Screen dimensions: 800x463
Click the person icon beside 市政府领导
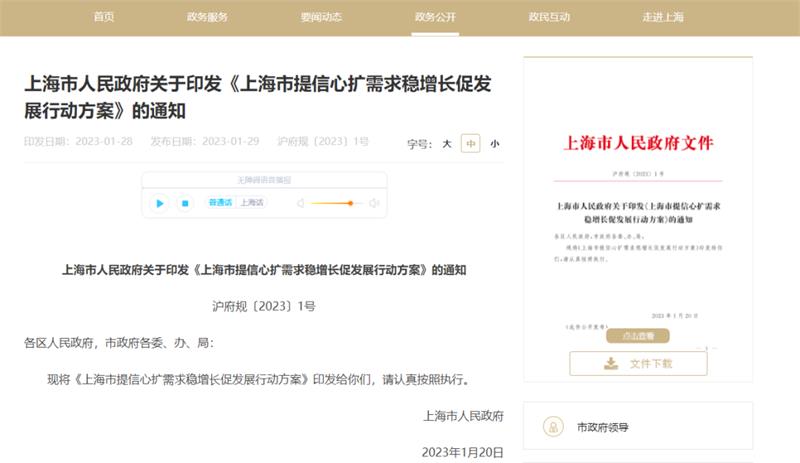pos(552,427)
